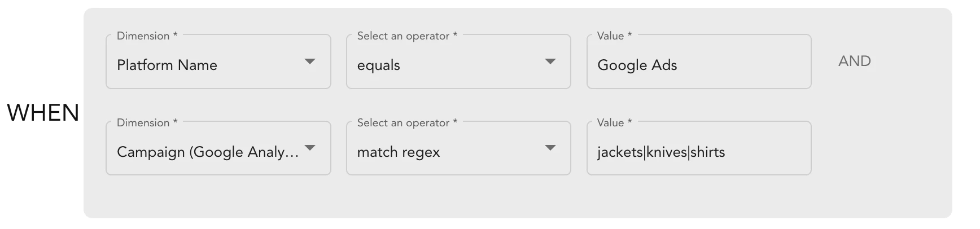Open the match regex operator selector
980x229 pixels.
click(x=446, y=152)
